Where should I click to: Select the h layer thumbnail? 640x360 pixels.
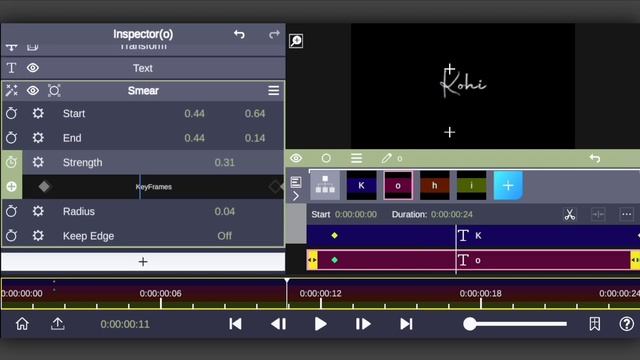coord(435,185)
